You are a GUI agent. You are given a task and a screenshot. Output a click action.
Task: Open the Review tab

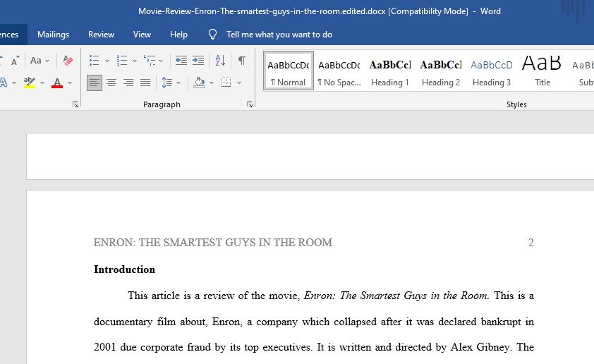point(101,35)
